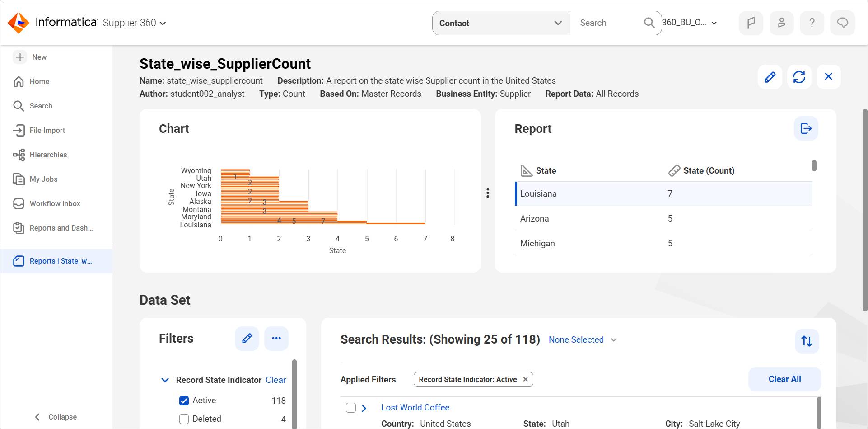Open the 360_BU_O... organization dropdown
The image size is (868, 429).
[x=689, y=23]
